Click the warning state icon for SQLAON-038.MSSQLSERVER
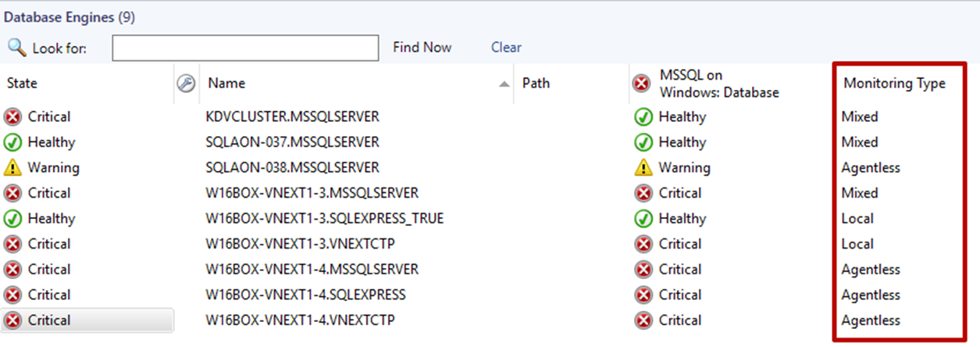The width and height of the screenshot is (980, 347). click(x=13, y=168)
